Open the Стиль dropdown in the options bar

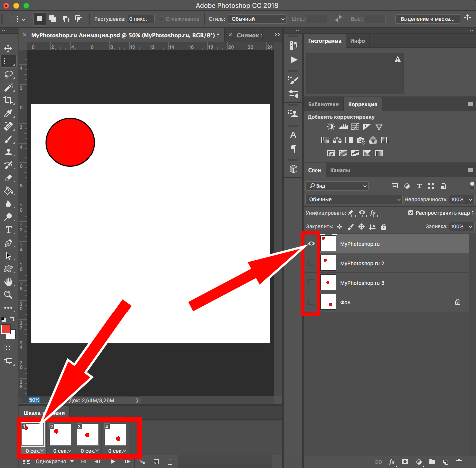(257, 18)
